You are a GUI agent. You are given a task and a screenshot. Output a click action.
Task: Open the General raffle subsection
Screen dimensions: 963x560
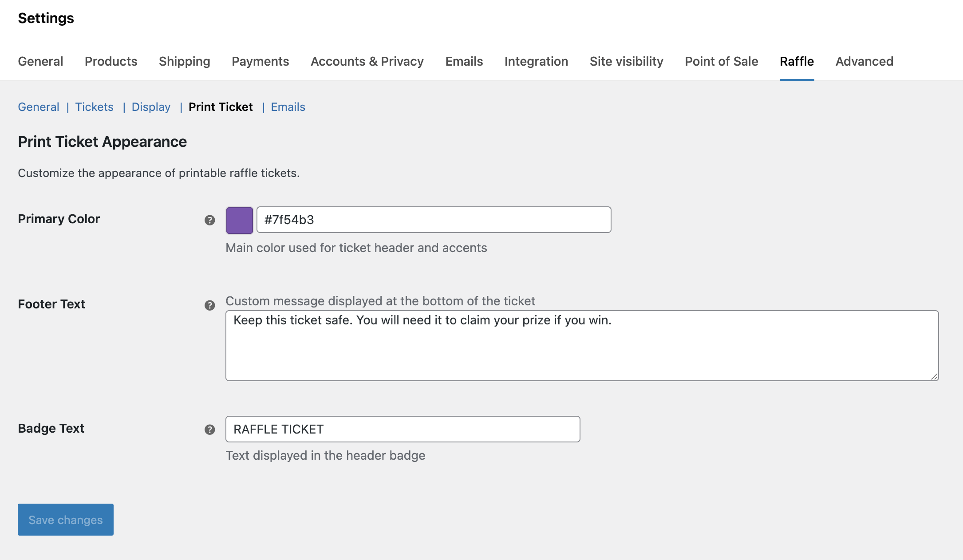pos(38,107)
